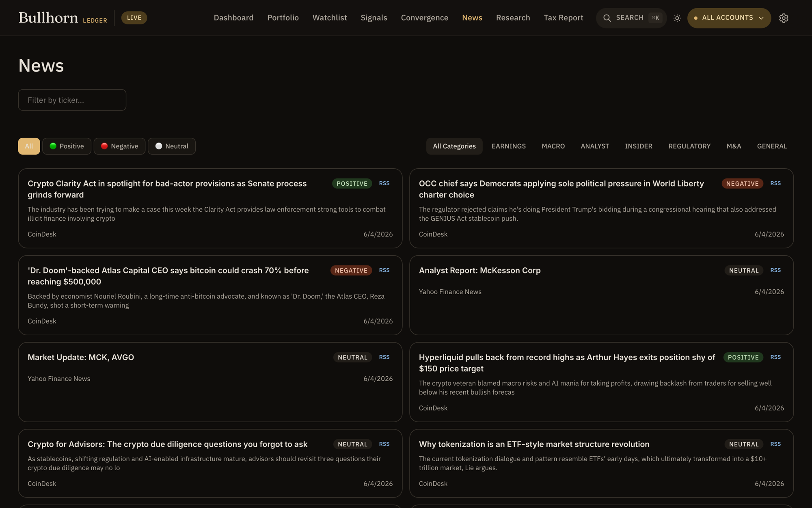
Task: Click NEUTRAL badge on Market Update card
Action: (x=352, y=358)
